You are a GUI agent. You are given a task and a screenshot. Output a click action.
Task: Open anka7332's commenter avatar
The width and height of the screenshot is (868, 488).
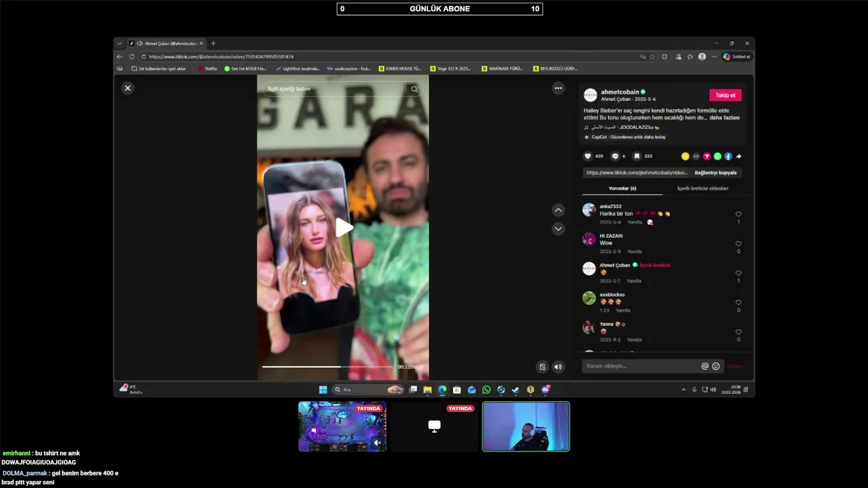589,210
